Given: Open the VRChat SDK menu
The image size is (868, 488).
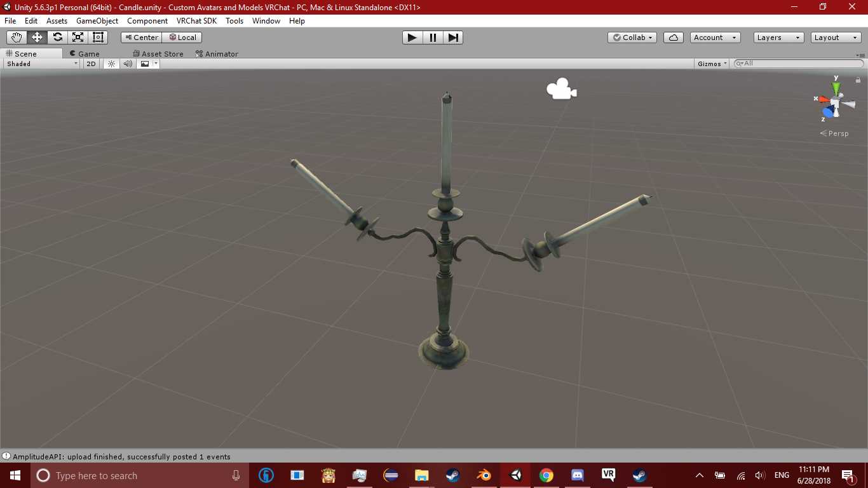Looking at the screenshot, I should point(196,21).
